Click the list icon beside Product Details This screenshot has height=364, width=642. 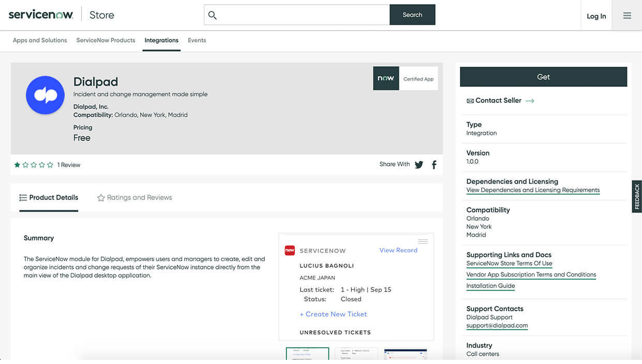[x=23, y=198]
